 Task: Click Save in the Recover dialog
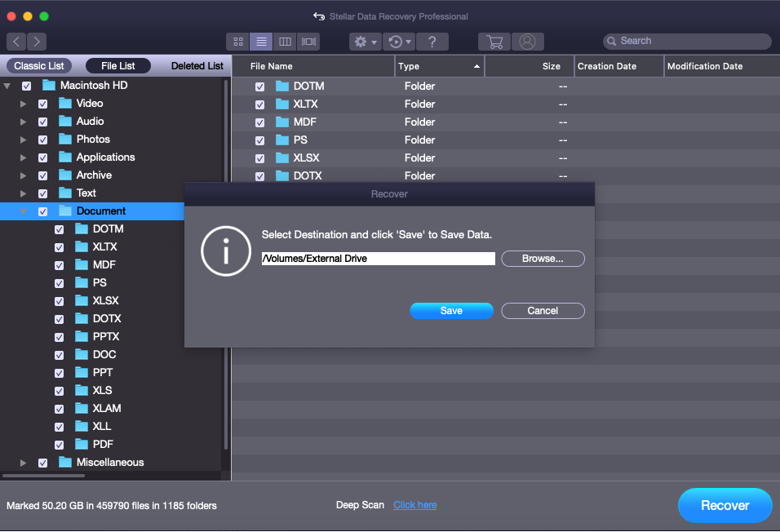[451, 311]
